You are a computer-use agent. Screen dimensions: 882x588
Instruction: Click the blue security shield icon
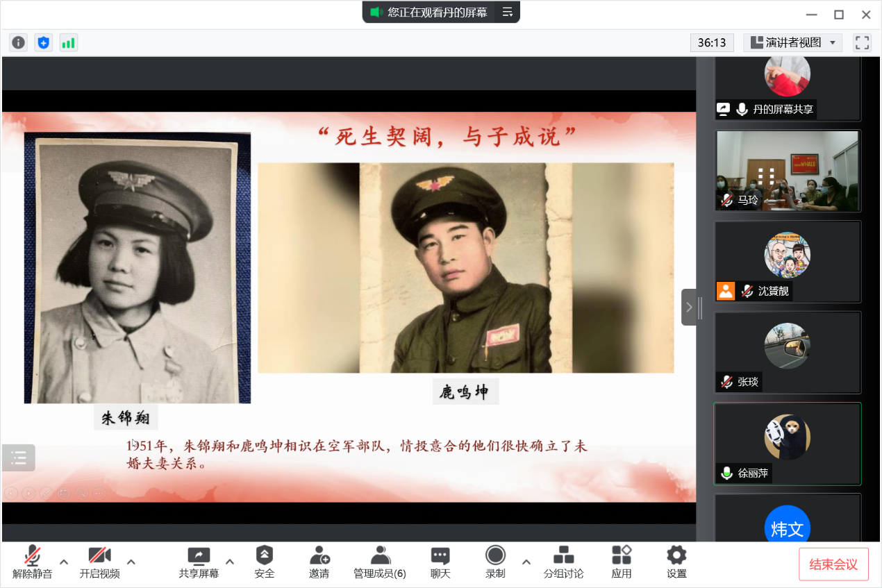coord(44,43)
